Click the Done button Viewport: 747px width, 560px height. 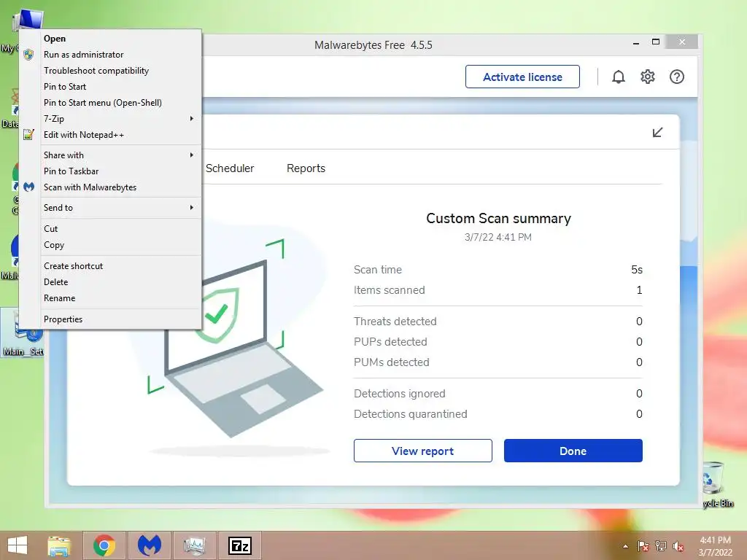coord(573,451)
